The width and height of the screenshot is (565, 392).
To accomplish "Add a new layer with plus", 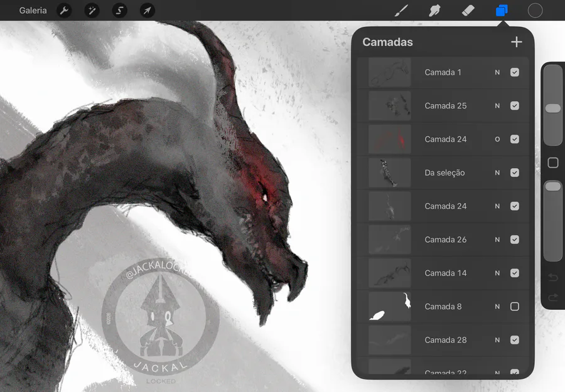I will tap(517, 42).
